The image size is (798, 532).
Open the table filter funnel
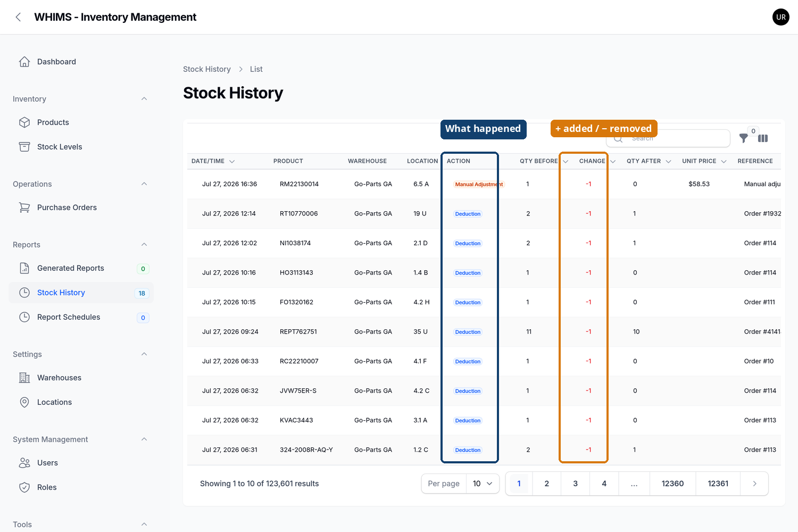(x=744, y=138)
